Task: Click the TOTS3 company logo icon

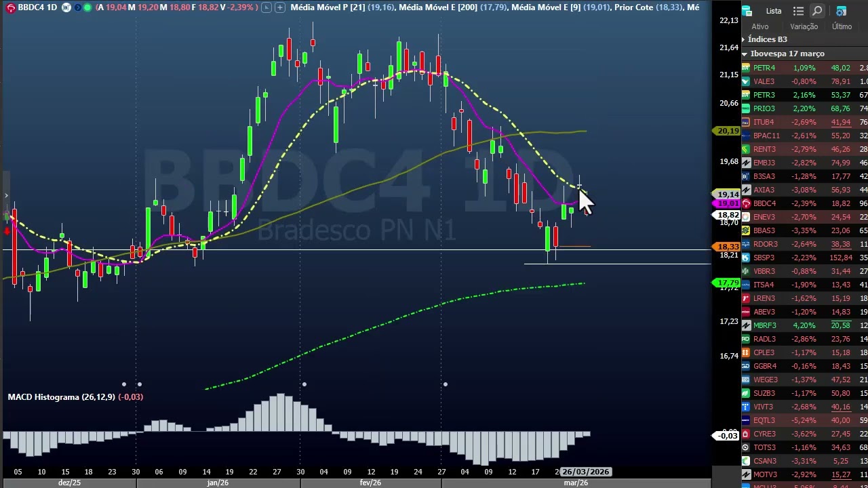Action: pyautogui.click(x=746, y=447)
